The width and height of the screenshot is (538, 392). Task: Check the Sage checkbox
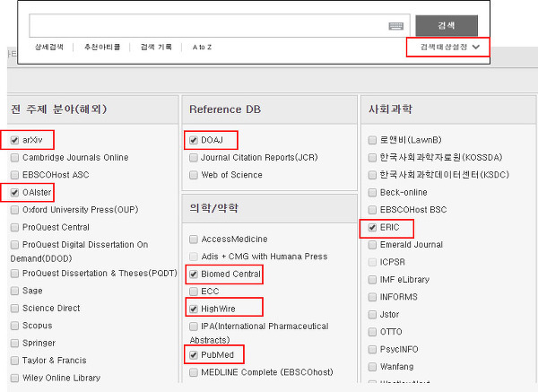[14, 291]
